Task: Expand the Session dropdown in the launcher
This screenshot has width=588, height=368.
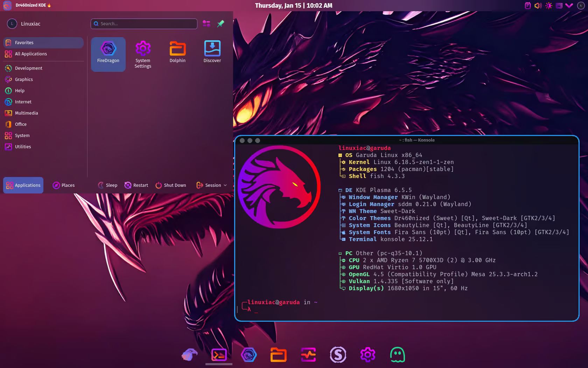Action: coord(212,185)
